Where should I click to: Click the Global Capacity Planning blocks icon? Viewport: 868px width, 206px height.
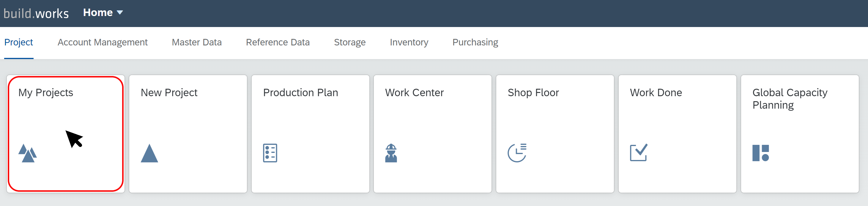point(760,153)
